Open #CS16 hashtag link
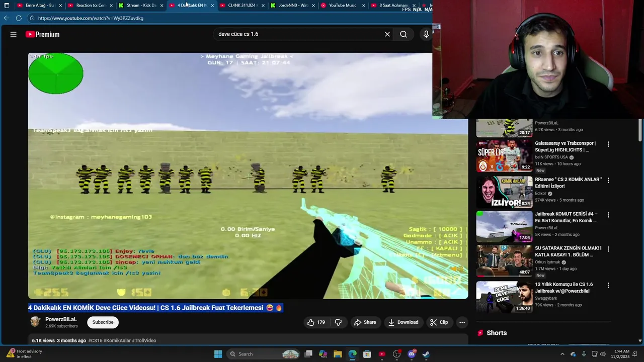This screenshot has width=644, height=362. coord(95,340)
